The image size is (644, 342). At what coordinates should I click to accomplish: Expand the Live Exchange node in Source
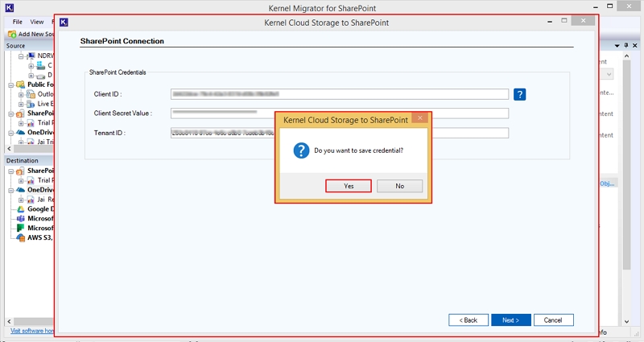coord(21,105)
